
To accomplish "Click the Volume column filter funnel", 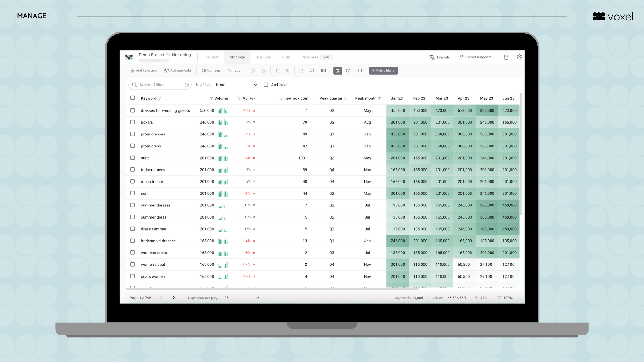I will (x=211, y=98).
